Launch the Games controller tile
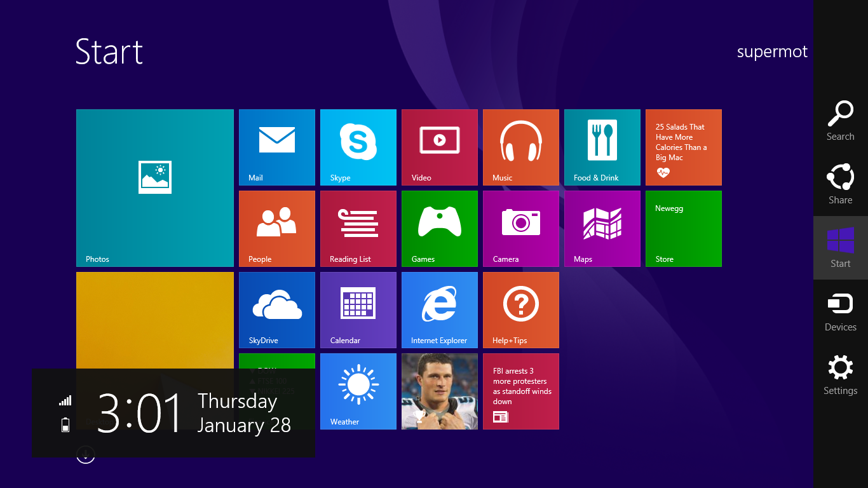This screenshot has width=868, height=488. (x=440, y=229)
